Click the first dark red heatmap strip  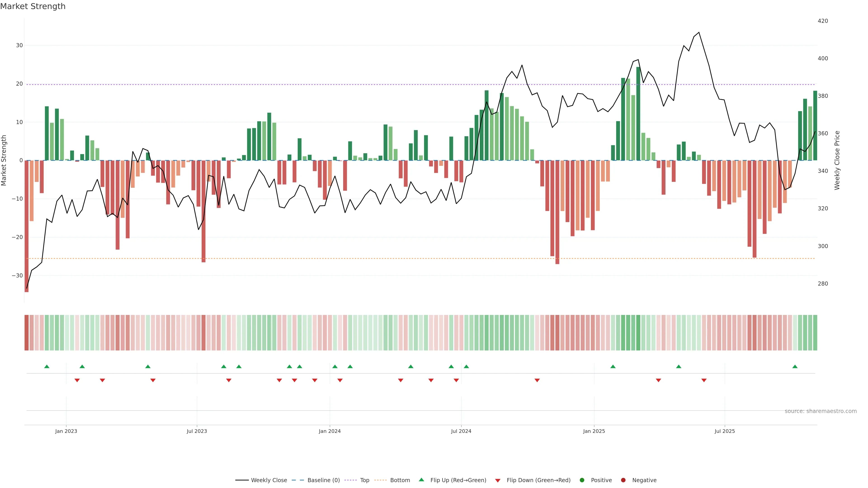point(27,333)
